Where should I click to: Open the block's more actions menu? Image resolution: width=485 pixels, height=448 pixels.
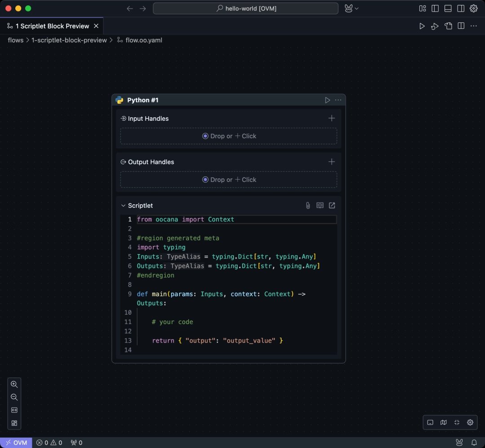(338, 100)
